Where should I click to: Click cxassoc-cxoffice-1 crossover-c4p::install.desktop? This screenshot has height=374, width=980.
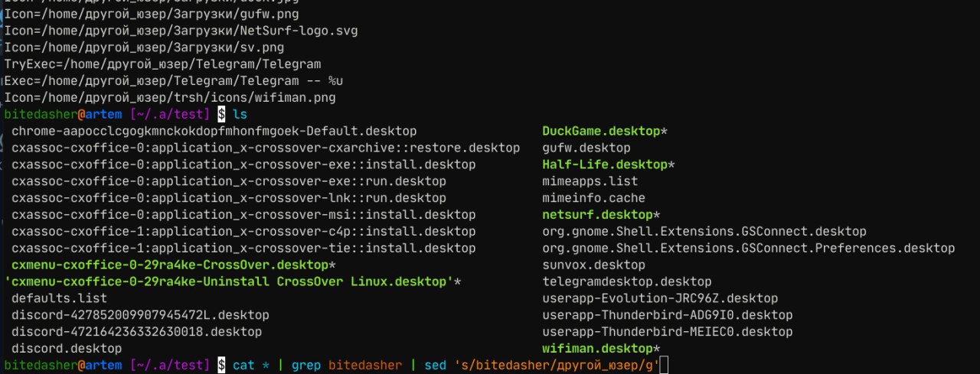(243, 232)
